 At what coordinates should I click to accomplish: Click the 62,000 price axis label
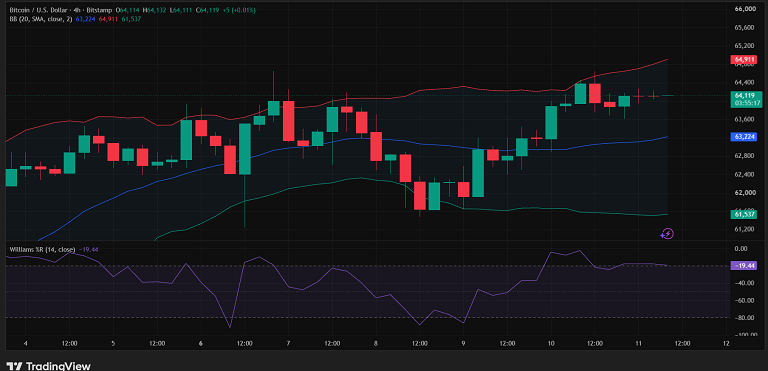coord(744,193)
